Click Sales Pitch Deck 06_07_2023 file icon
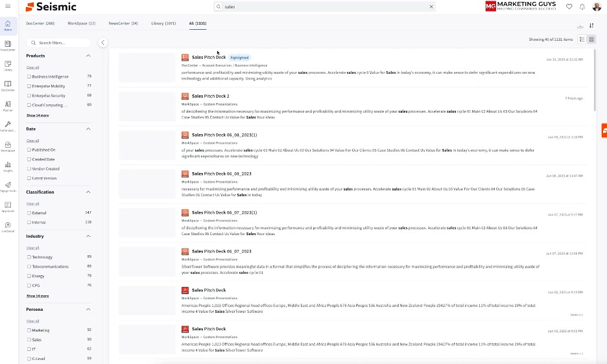 [x=185, y=251]
